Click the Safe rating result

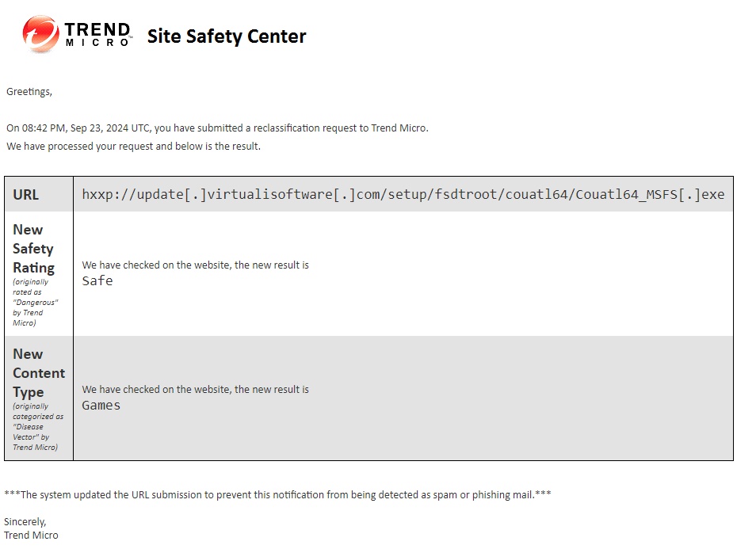point(97,280)
